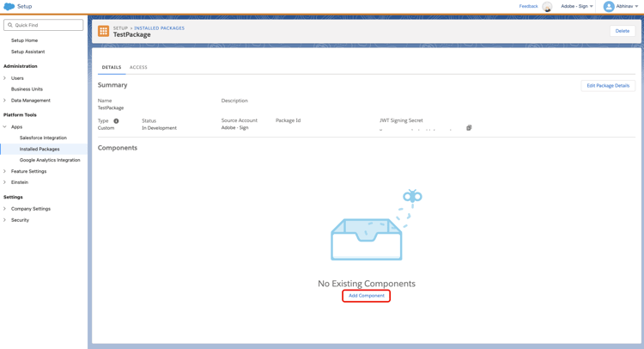Expand Company Settings section
This screenshot has width=644, height=349.
[x=4, y=209]
